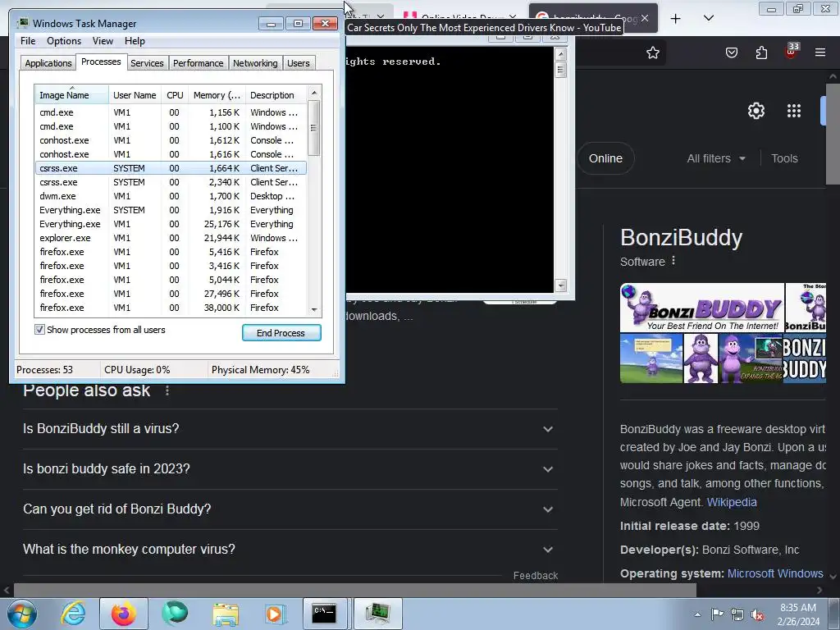Screen dimensions: 840x630
Task: Click the End Process button
Action: point(281,333)
